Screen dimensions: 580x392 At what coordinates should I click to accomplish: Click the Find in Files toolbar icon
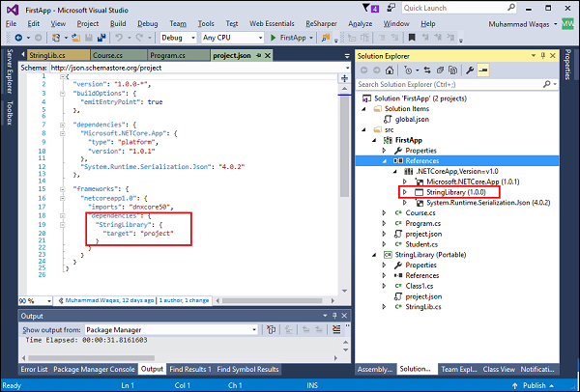tap(326, 38)
